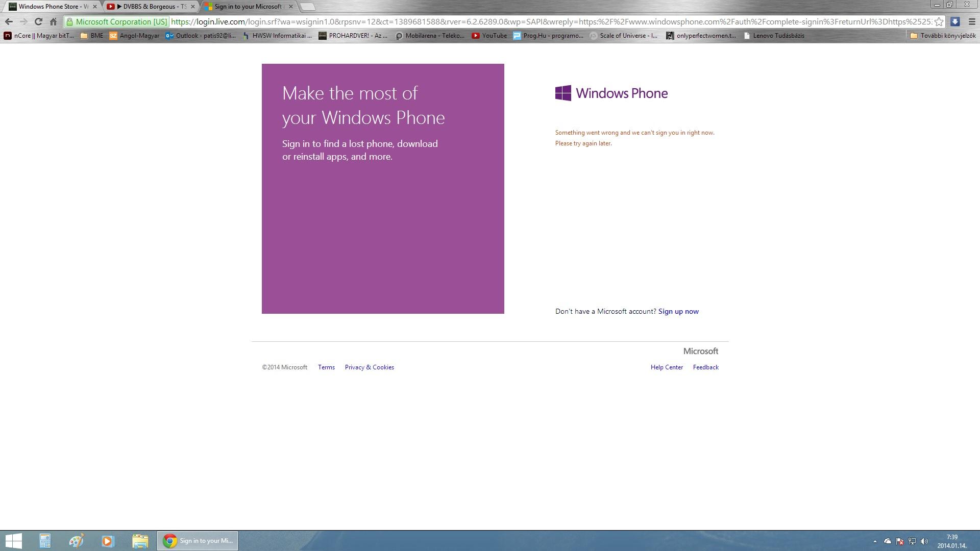Image resolution: width=980 pixels, height=551 pixels.
Task: Open the Chrome hamburger menu
Action: pyautogui.click(x=972, y=22)
